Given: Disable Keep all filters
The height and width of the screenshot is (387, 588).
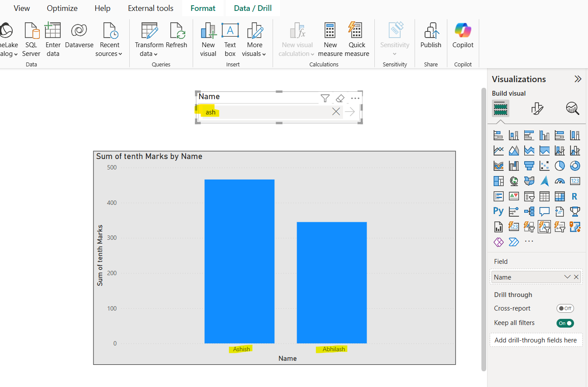Looking at the screenshot, I should (x=565, y=323).
